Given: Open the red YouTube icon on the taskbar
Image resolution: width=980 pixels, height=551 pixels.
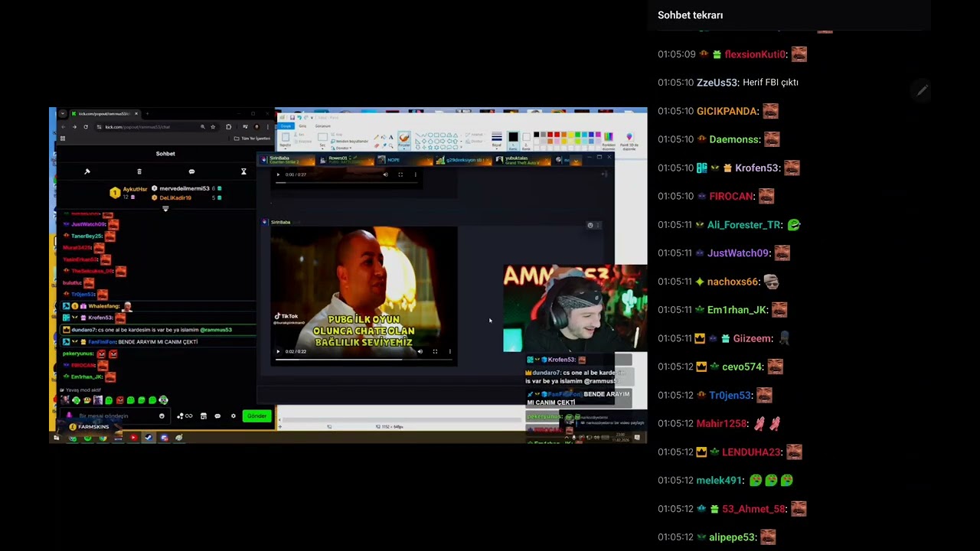Looking at the screenshot, I should click(133, 437).
